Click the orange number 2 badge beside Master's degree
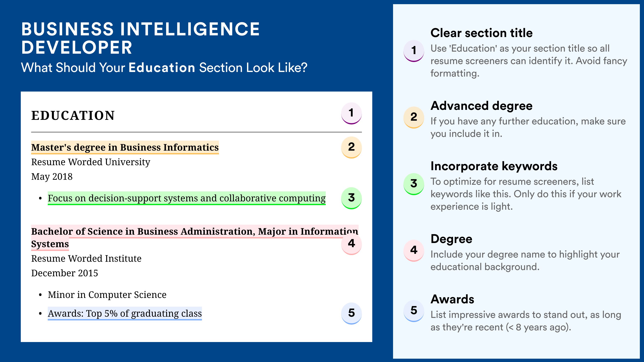Screen dimensions: 644x362 pos(351,147)
